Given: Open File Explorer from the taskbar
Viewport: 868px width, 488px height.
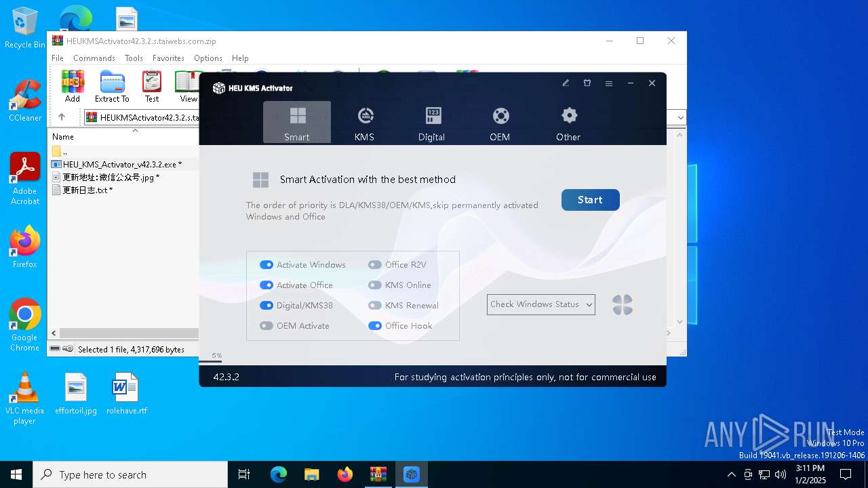Looking at the screenshot, I should pyautogui.click(x=312, y=474).
